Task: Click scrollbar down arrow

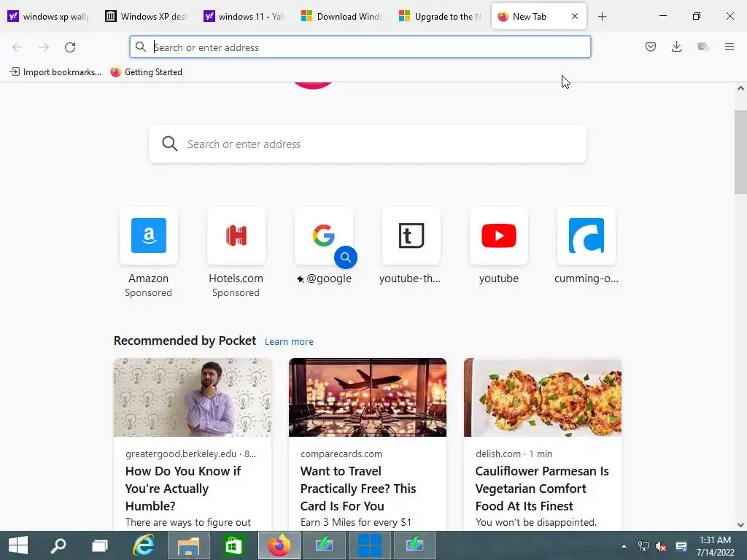Action: pos(740,525)
